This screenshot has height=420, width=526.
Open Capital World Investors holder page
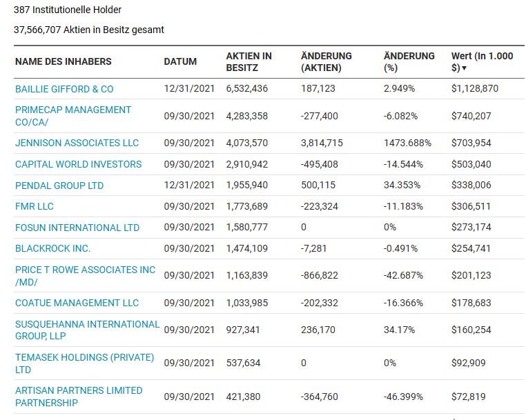[78, 164]
